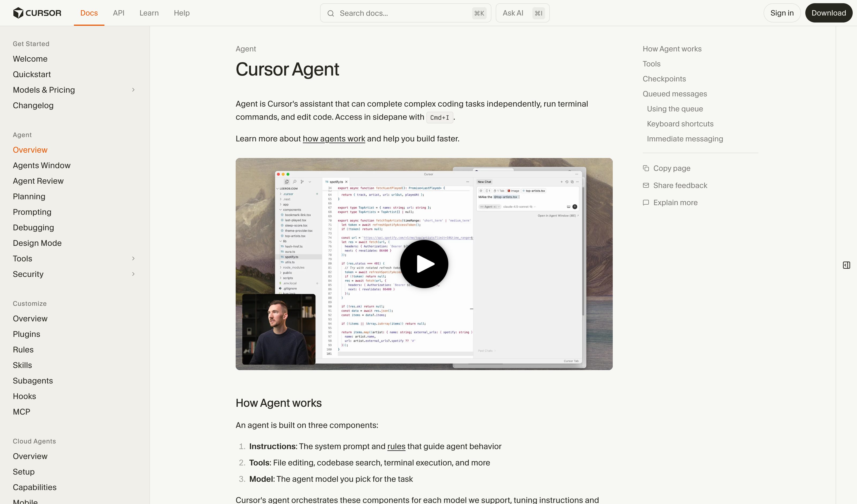Viewport: 857px width, 504px height.
Task: Open Ask AI assistant
Action: (x=522, y=13)
